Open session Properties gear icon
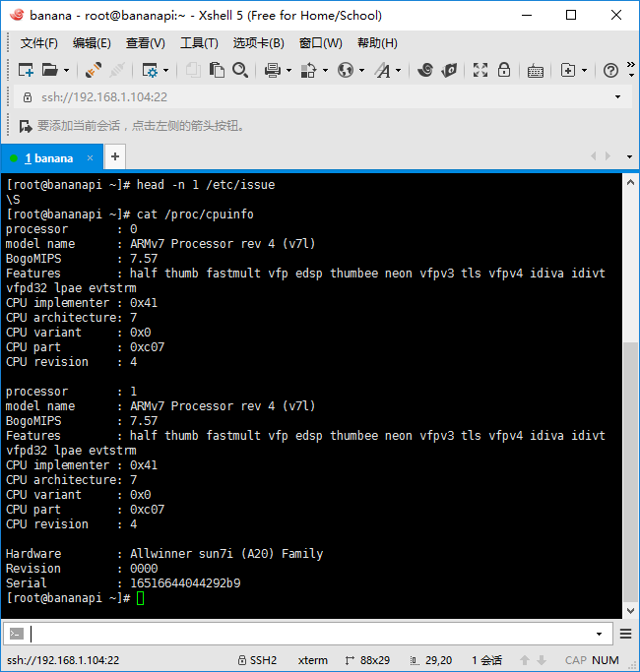The width and height of the screenshot is (640, 672). [x=150, y=70]
